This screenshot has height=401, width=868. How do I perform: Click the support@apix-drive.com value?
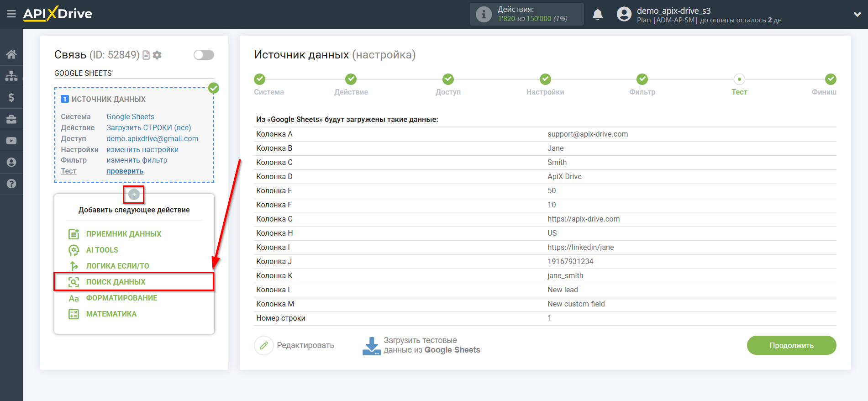click(588, 134)
